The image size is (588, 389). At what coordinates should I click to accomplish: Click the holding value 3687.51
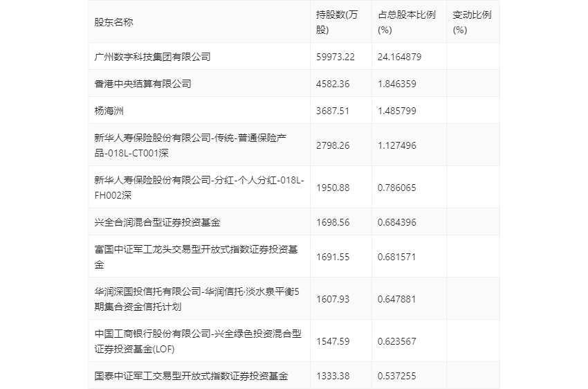click(333, 111)
